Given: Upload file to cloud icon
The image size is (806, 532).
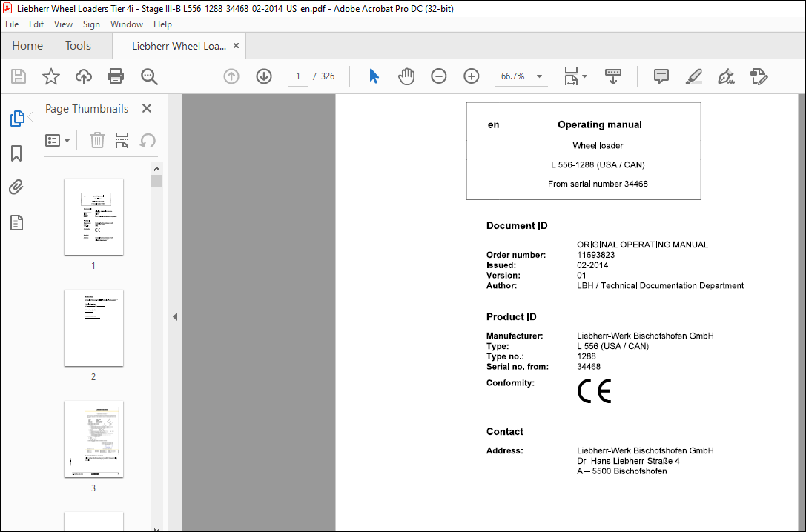Looking at the screenshot, I should pyautogui.click(x=83, y=76).
